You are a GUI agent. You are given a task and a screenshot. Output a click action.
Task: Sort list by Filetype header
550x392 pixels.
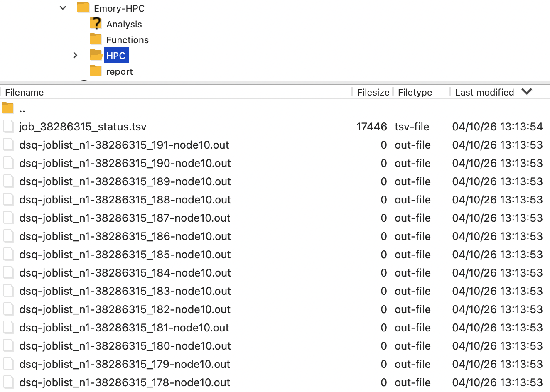click(415, 92)
